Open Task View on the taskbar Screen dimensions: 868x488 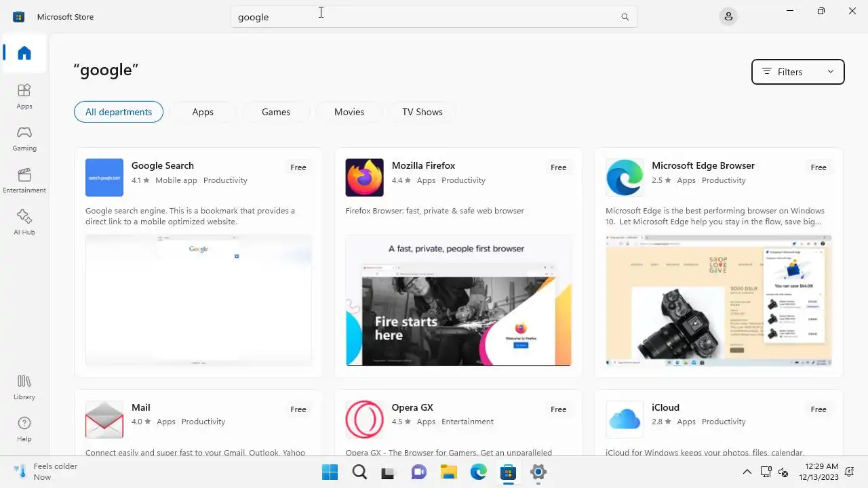[x=389, y=472]
